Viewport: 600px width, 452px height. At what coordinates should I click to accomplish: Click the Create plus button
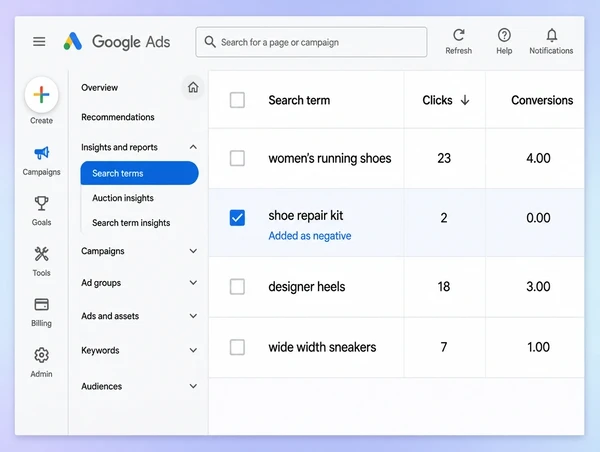tap(41, 95)
